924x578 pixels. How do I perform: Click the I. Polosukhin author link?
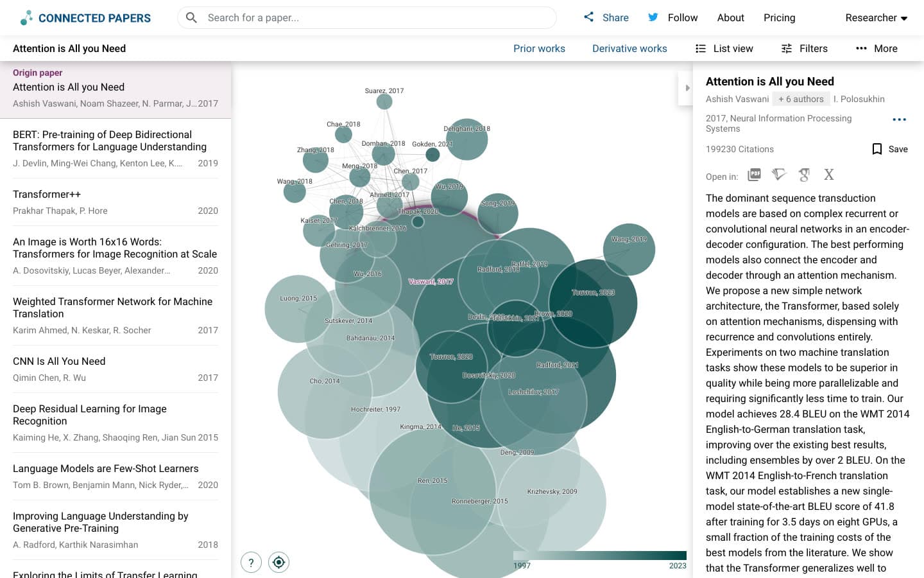coord(859,99)
